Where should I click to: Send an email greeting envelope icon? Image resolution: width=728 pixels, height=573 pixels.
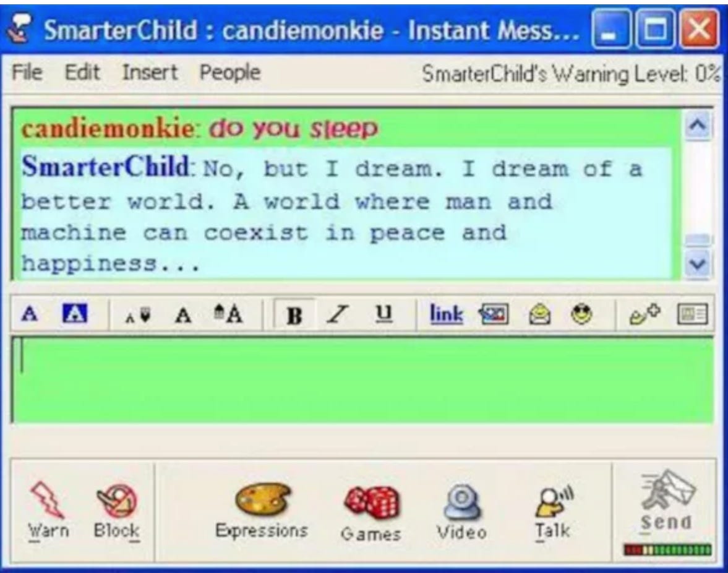click(539, 314)
